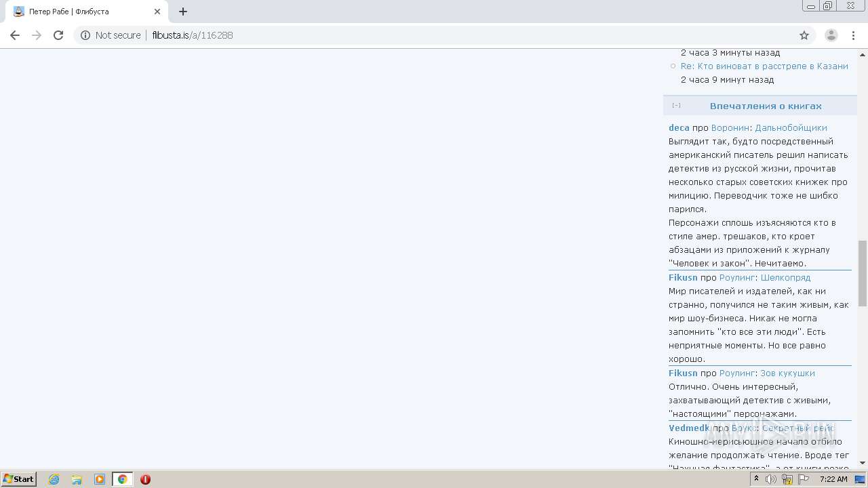Screen dimensions: 868x488
Task: Select the Петер Рабе | Флибуста tab
Action: pos(87,12)
